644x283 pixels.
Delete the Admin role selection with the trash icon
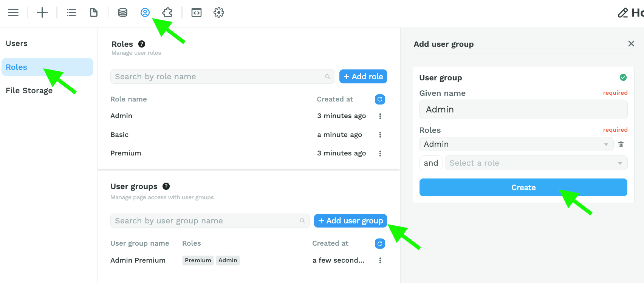coord(621,144)
